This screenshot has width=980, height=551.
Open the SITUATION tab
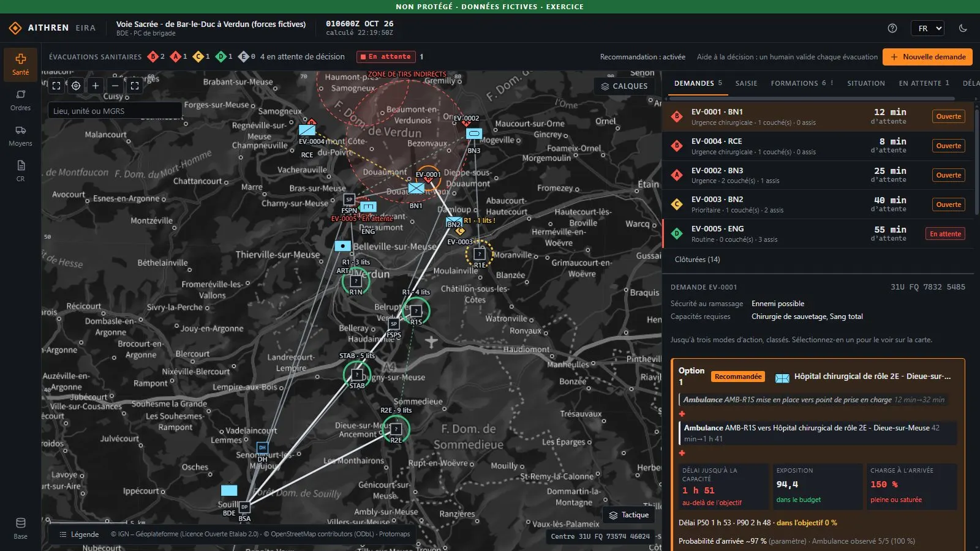click(x=866, y=83)
